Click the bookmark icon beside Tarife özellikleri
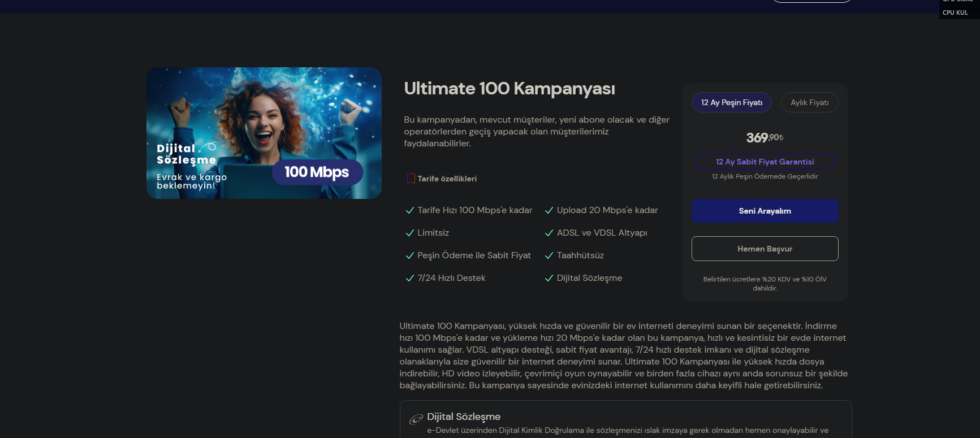 411,179
